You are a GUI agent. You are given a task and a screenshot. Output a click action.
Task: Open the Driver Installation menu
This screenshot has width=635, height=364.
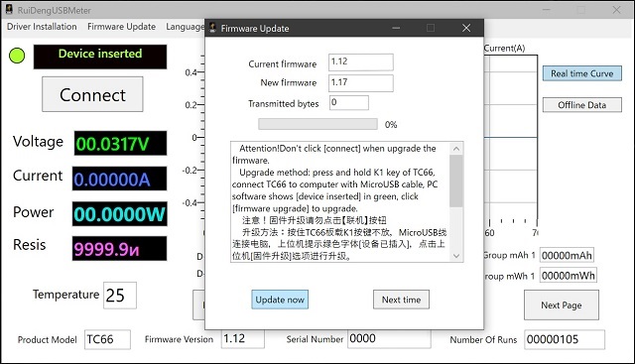tap(42, 27)
